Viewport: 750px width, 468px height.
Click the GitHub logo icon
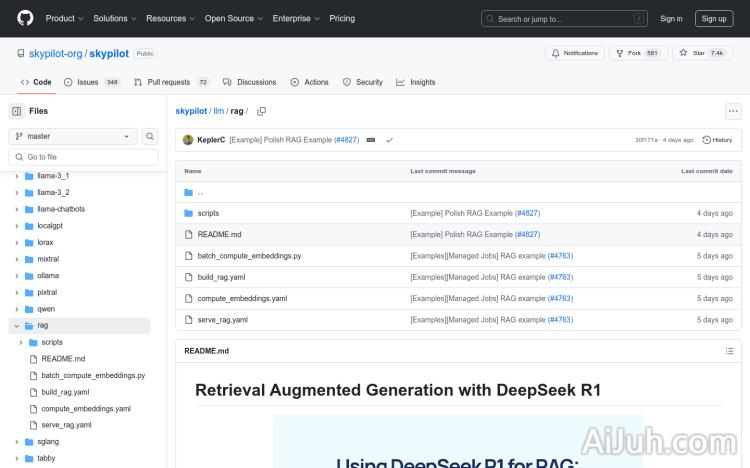25,18
